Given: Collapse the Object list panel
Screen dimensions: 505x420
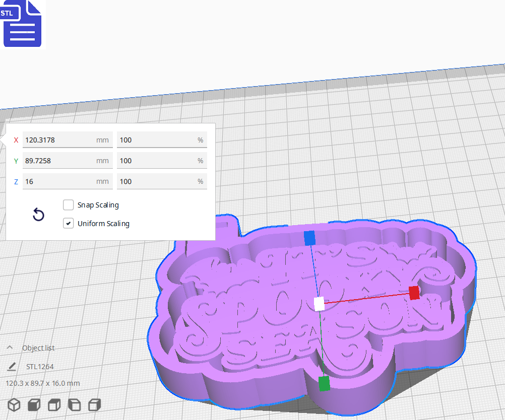Looking at the screenshot, I should 10,347.
